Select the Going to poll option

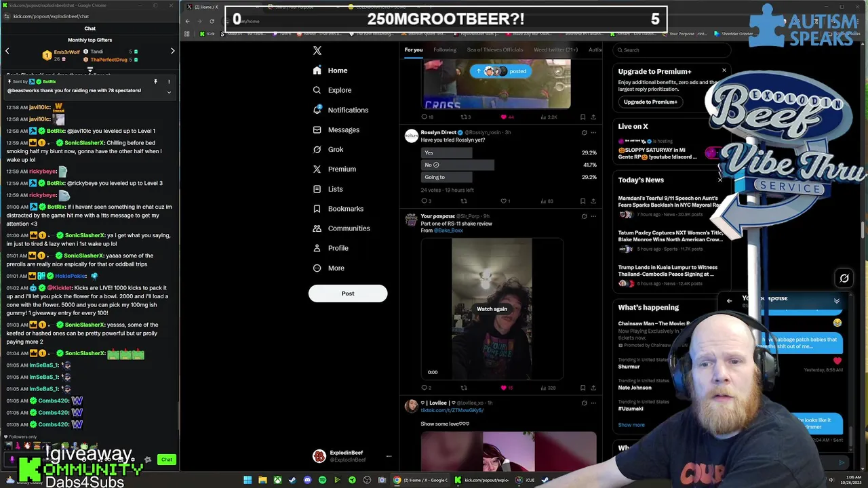(x=446, y=177)
